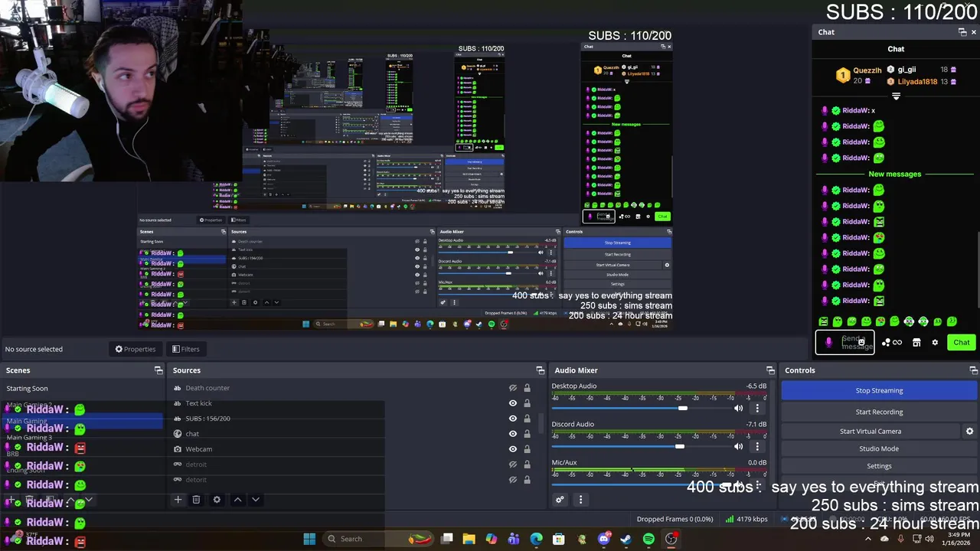Select the Text kick source
Image resolution: width=980 pixels, height=551 pixels.
[x=198, y=403]
